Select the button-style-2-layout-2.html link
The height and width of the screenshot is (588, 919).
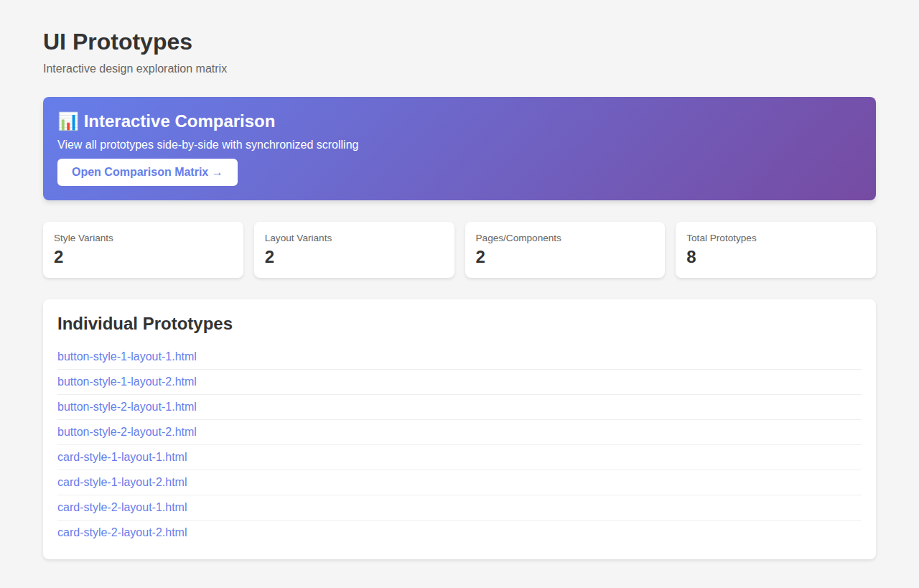[x=127, y=432]
